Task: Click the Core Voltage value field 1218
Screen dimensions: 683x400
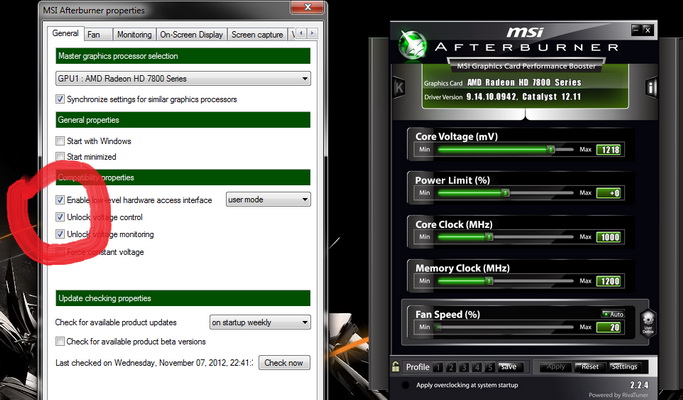Action: click(609, 149)
